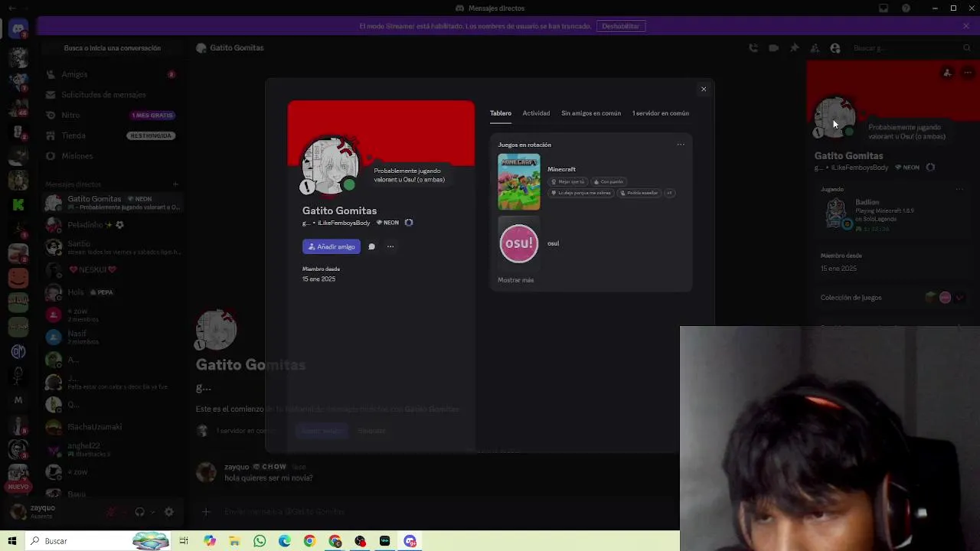Open Discord direct messages home icon
The image size is (980, 551).
pos(18,29)
